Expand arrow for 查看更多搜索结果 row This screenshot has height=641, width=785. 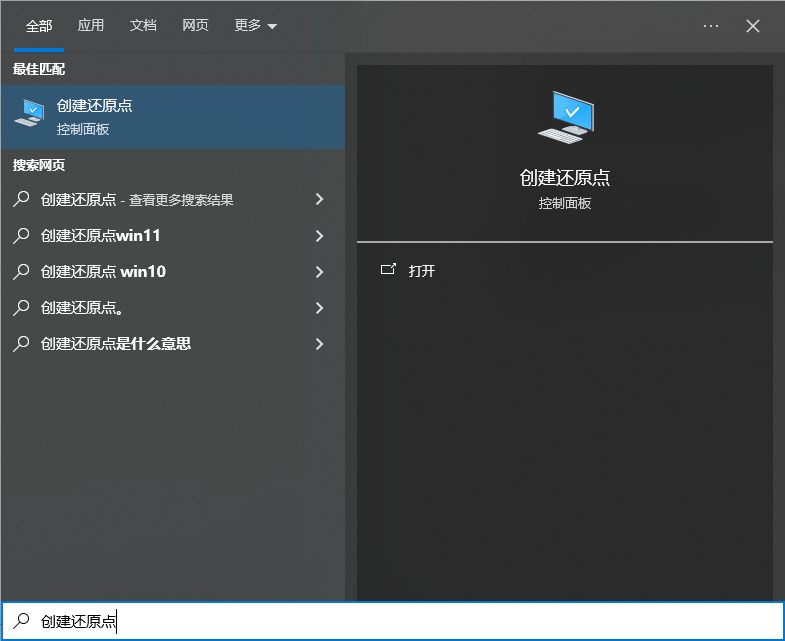click(319, 199)
